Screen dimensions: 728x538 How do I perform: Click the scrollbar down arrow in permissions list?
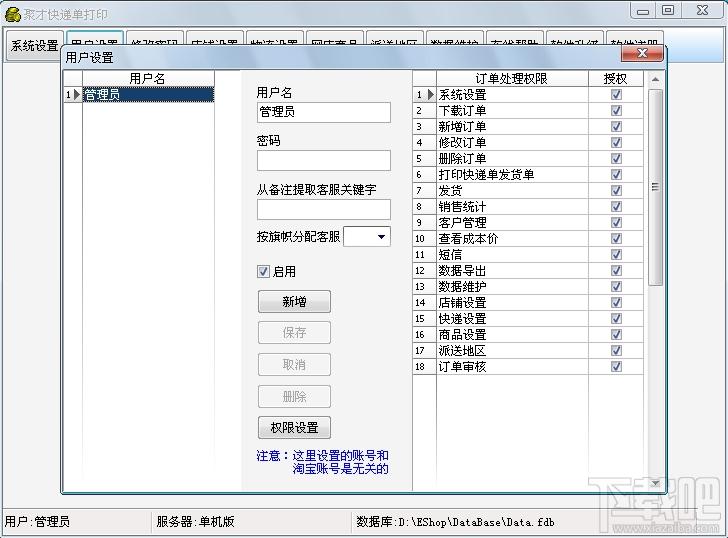tap(655, 483)
